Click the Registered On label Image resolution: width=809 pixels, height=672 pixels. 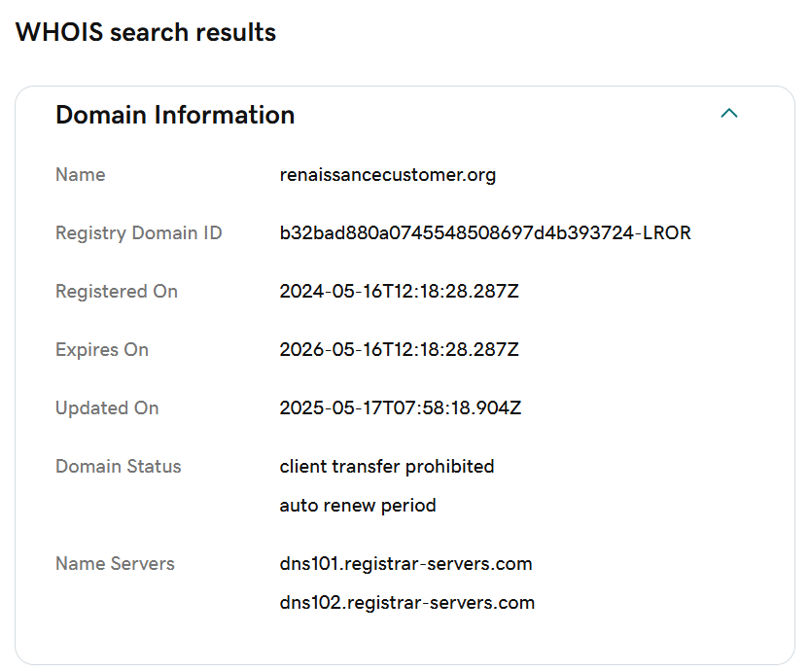pos(117,292)
